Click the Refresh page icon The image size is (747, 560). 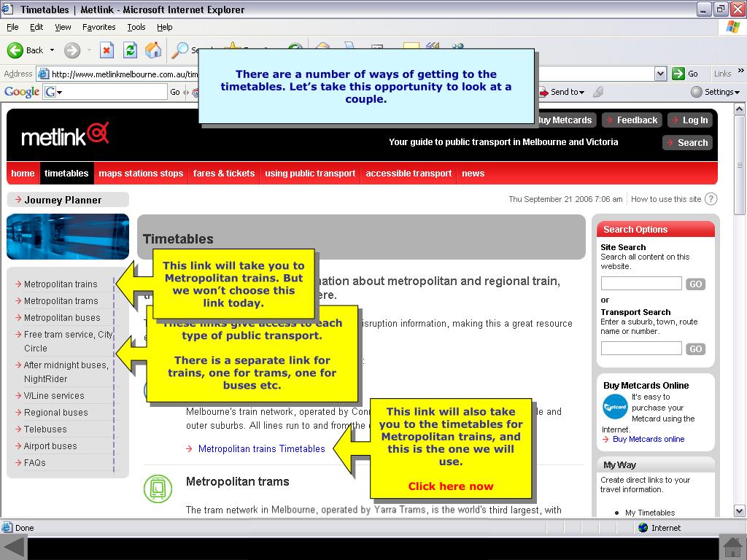130,50
